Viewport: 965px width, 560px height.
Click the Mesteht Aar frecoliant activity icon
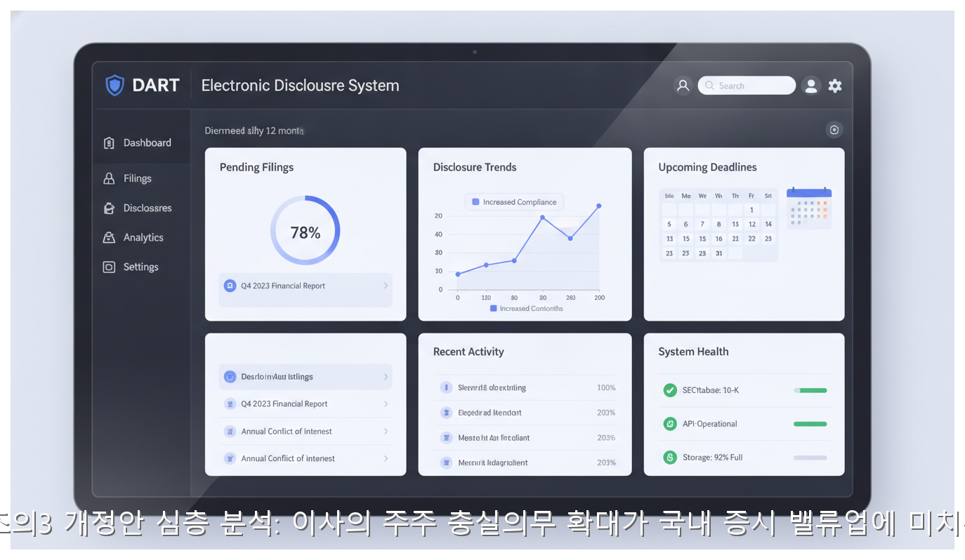click(x=445, y=438)
